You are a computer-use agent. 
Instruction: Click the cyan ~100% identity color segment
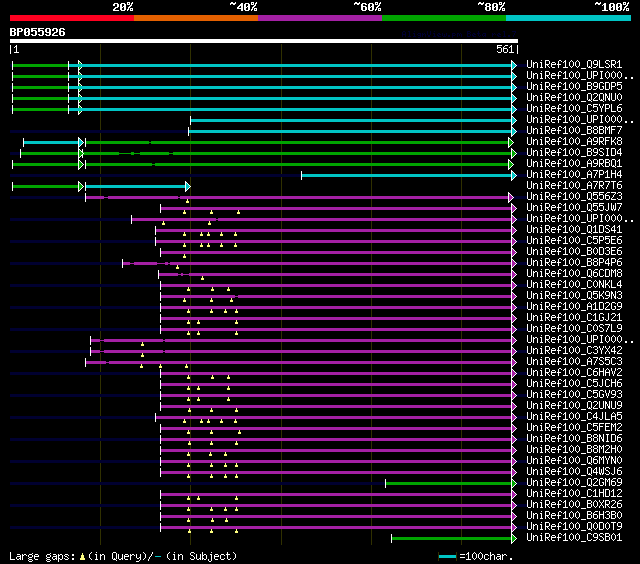569,18
